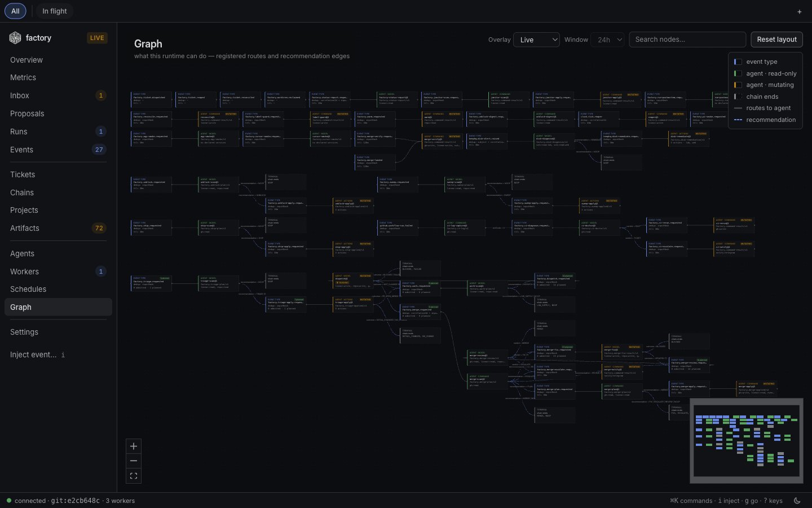Click the Reset layout button
This screenshot has width=812, height=508.
[x=776, y=40]
